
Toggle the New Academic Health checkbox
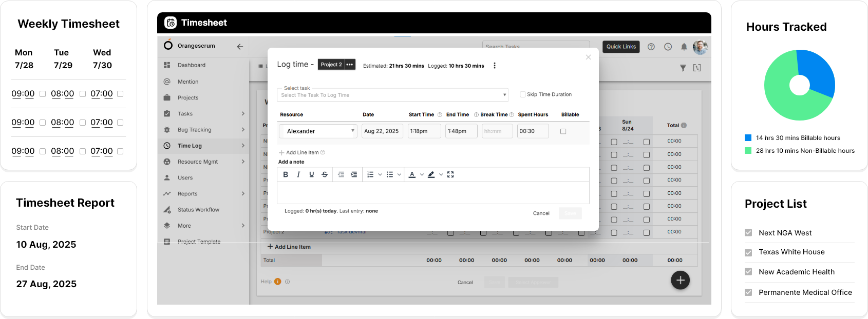[748, 272]
